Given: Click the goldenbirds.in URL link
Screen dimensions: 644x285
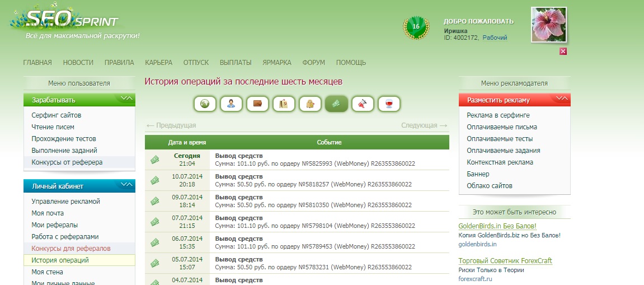Looking at the screenshot, I should click(477, 244).
